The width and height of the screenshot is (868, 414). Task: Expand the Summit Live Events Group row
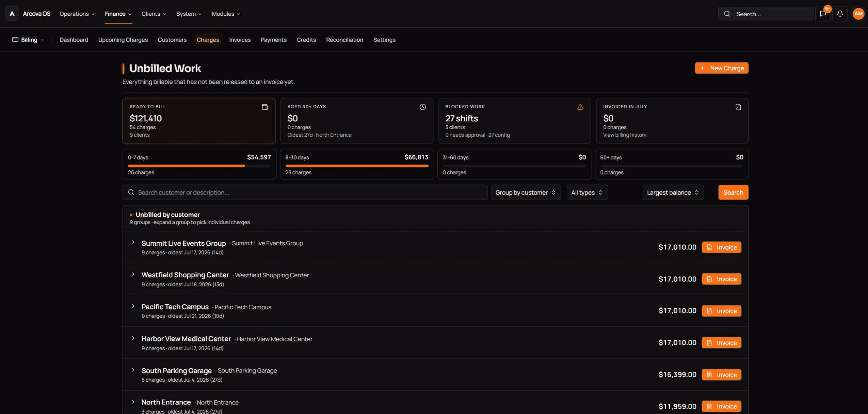point(133,243)
